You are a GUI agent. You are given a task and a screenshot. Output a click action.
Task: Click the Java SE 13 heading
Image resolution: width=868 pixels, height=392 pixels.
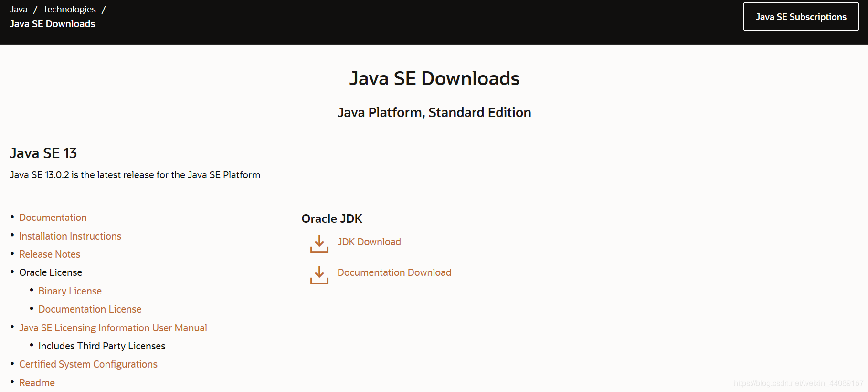click(43, 153)
